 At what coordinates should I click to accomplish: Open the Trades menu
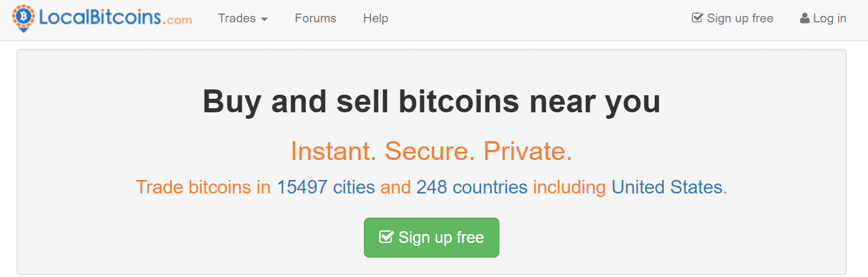click(237, 18)
